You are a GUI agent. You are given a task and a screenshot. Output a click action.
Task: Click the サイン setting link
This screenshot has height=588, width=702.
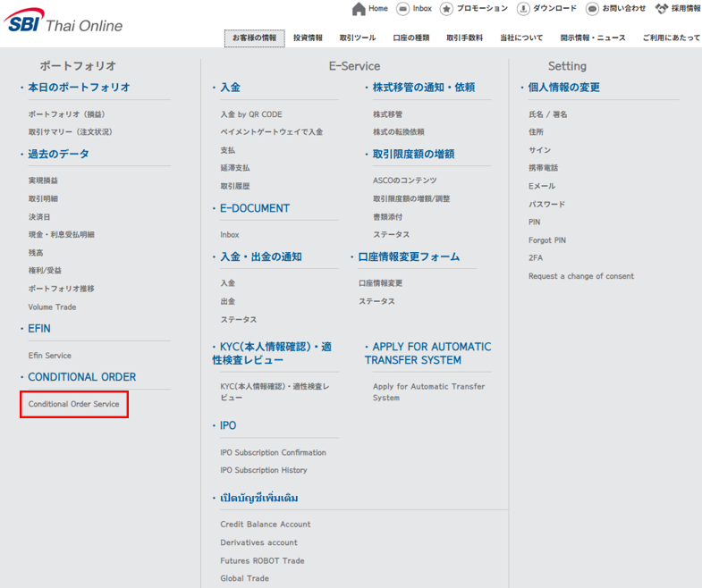(x=540, y=150)
